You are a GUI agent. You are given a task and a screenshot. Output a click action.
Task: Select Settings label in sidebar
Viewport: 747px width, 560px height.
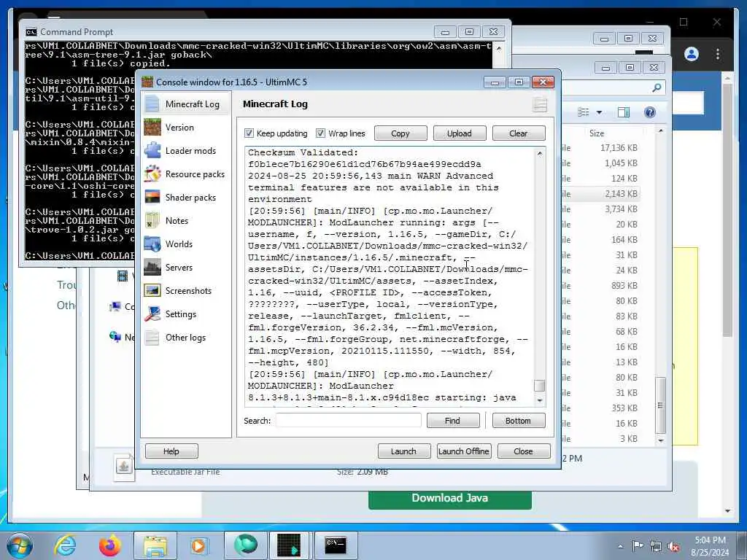(181, 314)
